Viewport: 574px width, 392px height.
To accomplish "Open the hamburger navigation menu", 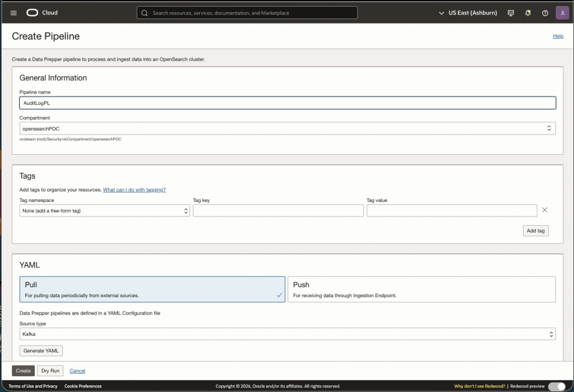I will pos(13,13).
